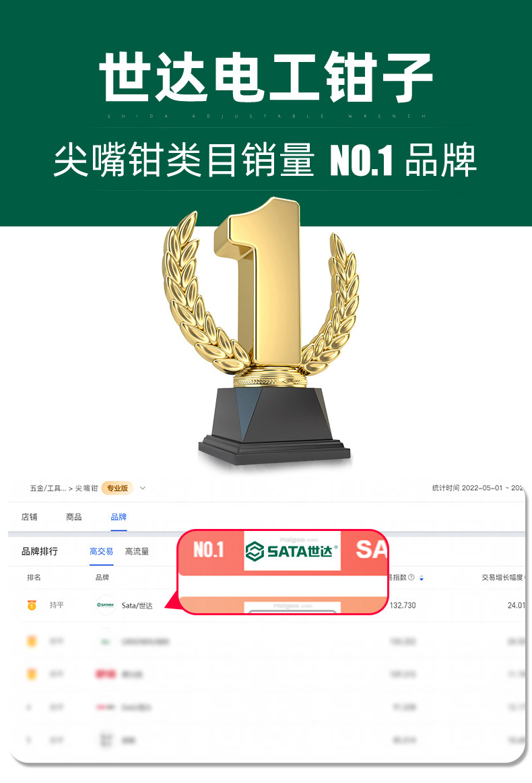Select the 品牌 tab
The height and width of the screenshot is (783, 532).
click(119, 517)
